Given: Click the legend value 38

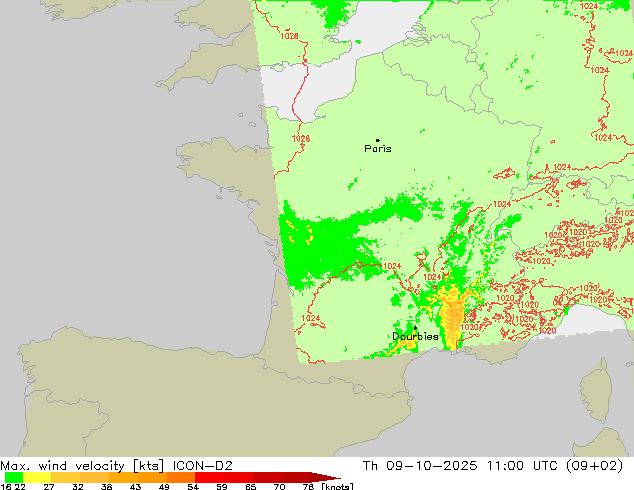Looking at the screenshot, I should pyautogui.click(x=107, y=486).
